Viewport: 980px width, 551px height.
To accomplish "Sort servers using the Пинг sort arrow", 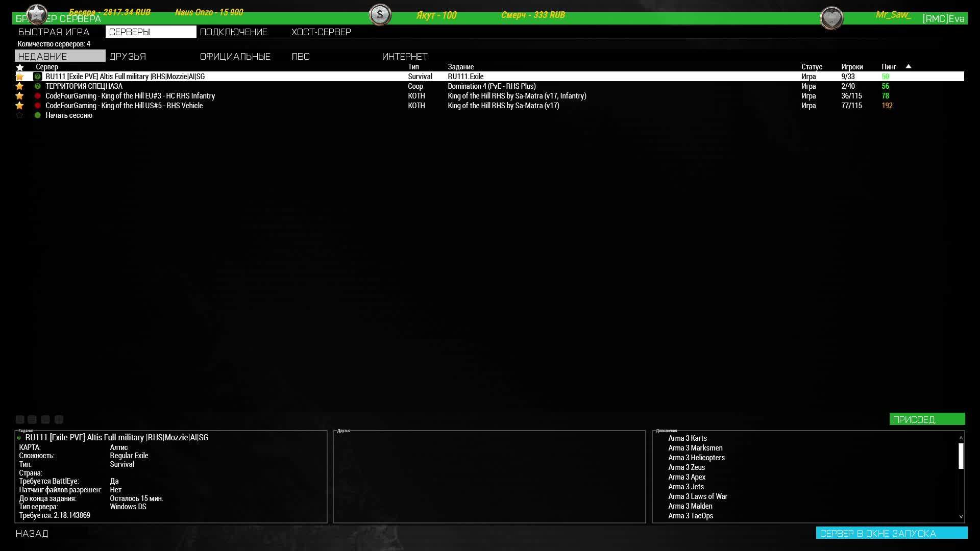I will 909,66.
